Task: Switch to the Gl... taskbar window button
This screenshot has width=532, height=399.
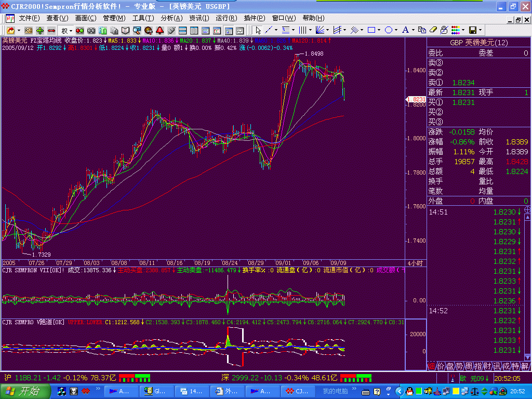Action: [157, 391]
